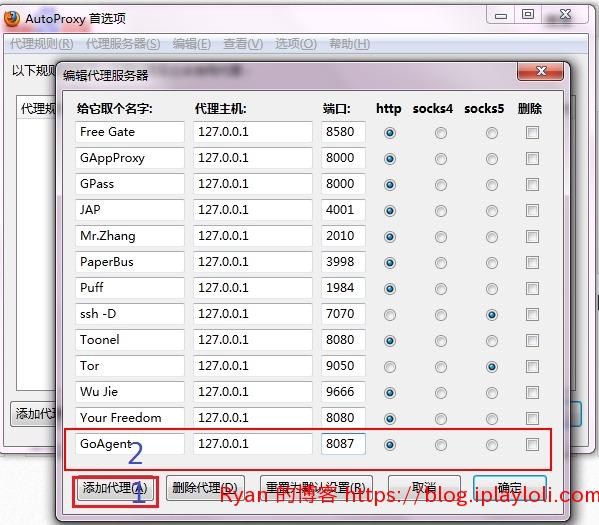Confirm with the 确定 button
The image size is (599, 525).
510,488
